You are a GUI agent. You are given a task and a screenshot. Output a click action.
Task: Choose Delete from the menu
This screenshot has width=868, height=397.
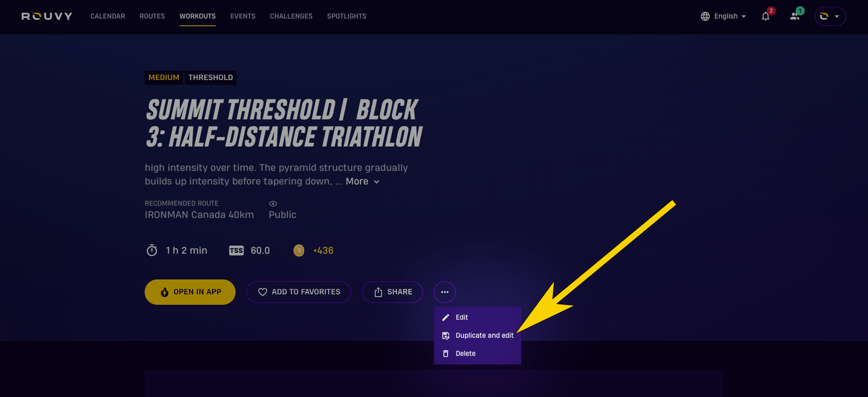(x=465, y=354)
